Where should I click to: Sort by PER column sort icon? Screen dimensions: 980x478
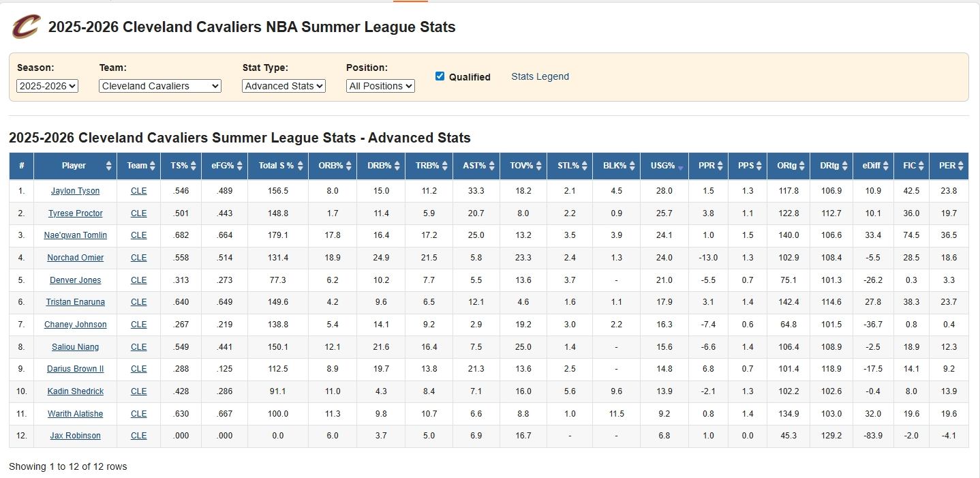coord(960,166)
